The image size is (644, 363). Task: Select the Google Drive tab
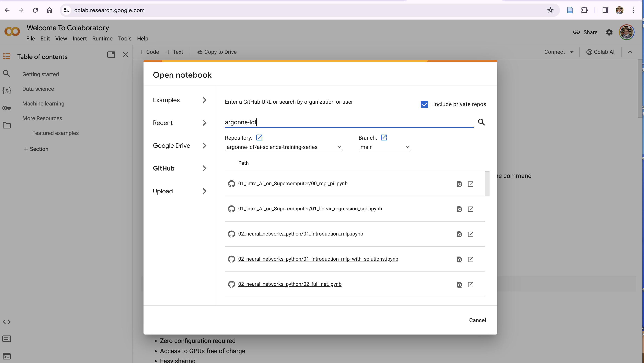(x=180, y=145)
